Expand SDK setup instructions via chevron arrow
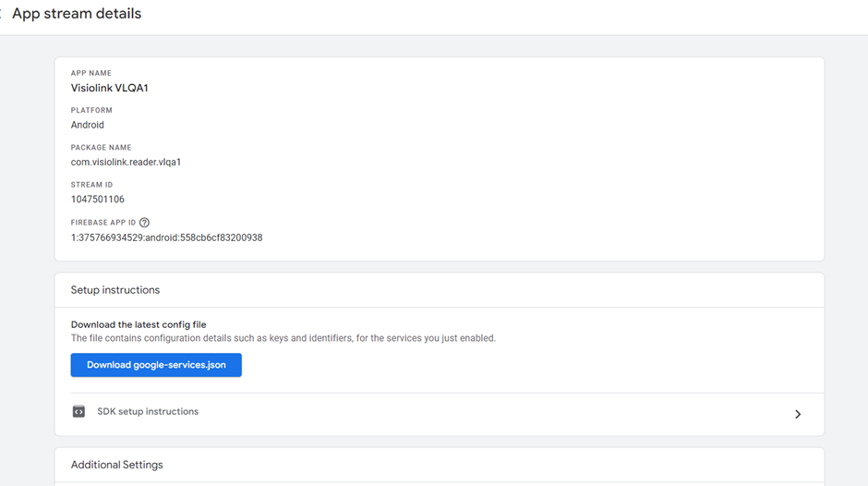The height and width of the screenshot is (486, 868). pyautogui.click(x=798, y=414)
